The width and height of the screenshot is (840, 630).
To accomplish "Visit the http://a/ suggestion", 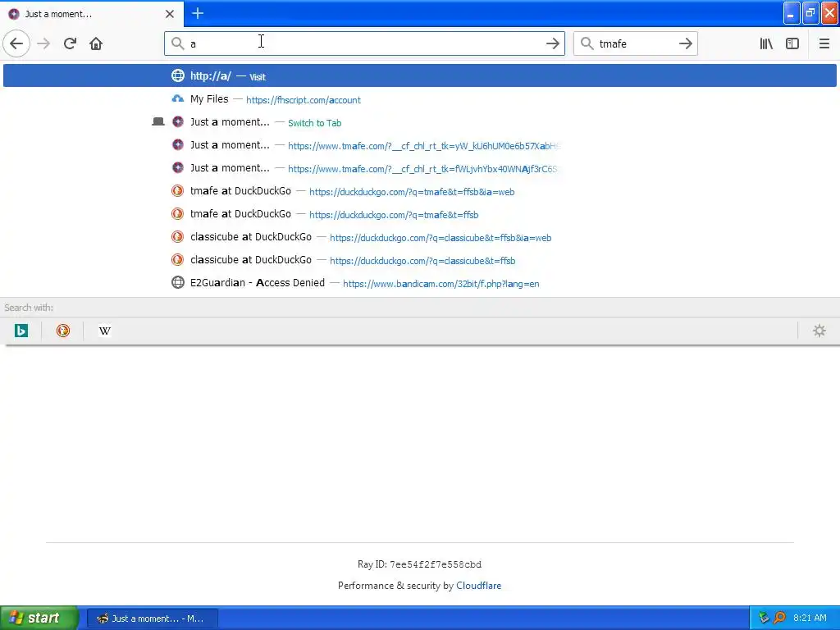I will coord(420,75).
